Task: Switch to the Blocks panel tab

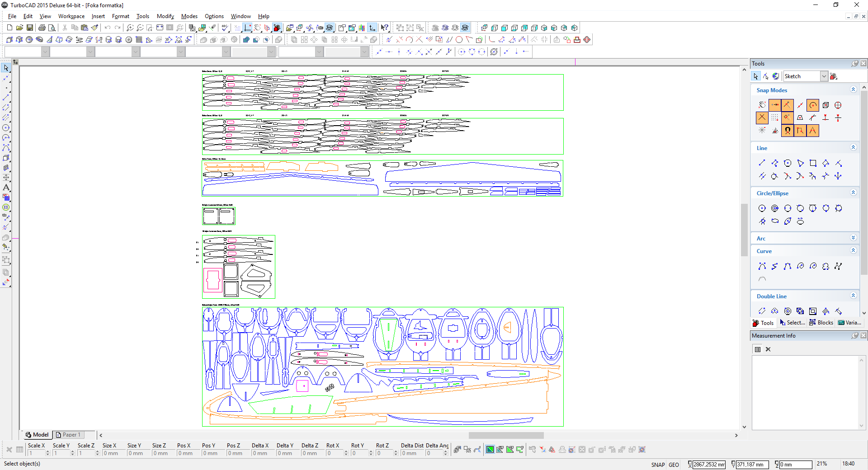Action: point(821,323)
